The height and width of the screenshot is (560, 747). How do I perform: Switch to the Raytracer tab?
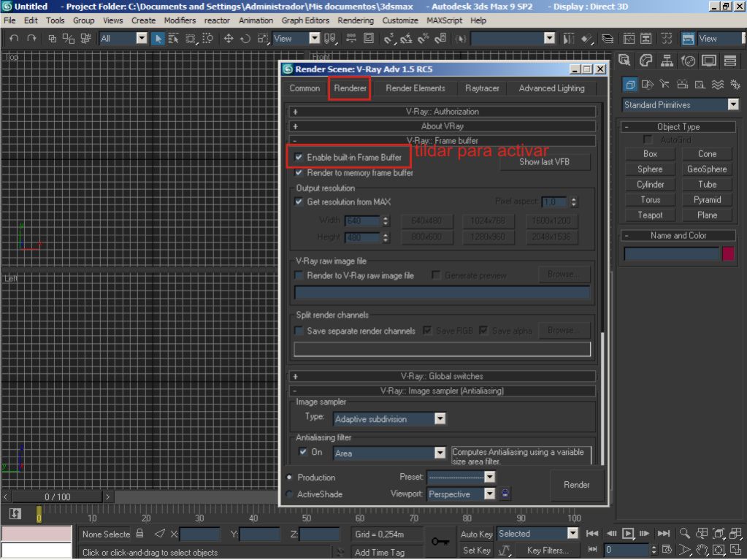[x=482, y=88]
